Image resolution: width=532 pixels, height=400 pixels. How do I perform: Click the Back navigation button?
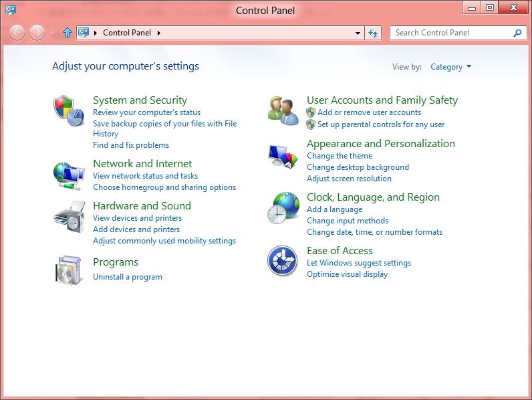(x=17, y=33)
